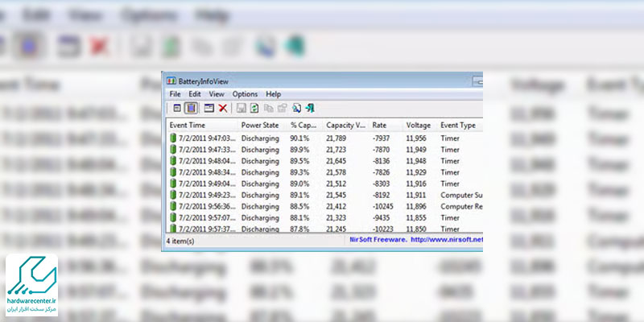The width and height of the screenshot is (644, 322).
Task: Click the Save floppy disk toolbar icon
Action: [241, 108]
